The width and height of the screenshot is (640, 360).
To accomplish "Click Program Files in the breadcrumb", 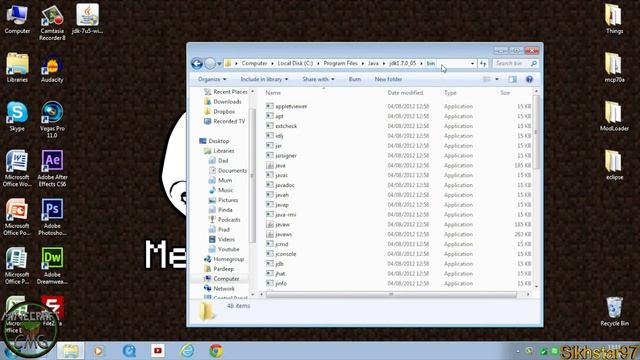I will 340,64.
